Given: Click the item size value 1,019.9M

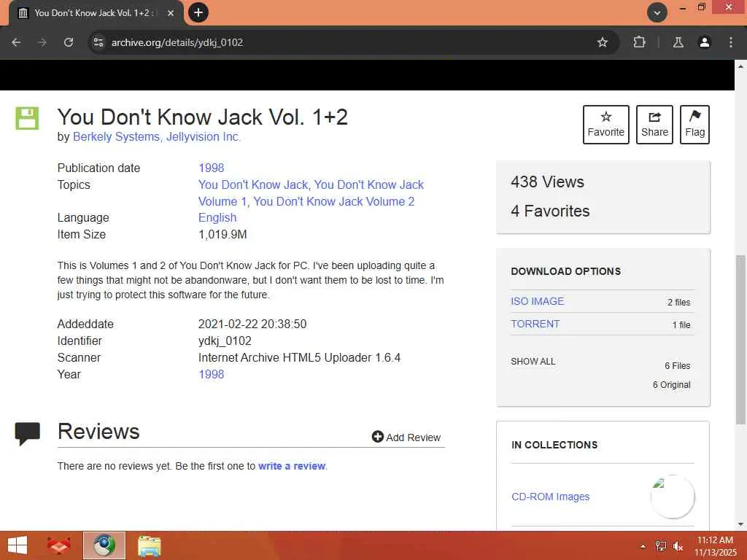Looking at the screenshot, I should click(222, 234).
